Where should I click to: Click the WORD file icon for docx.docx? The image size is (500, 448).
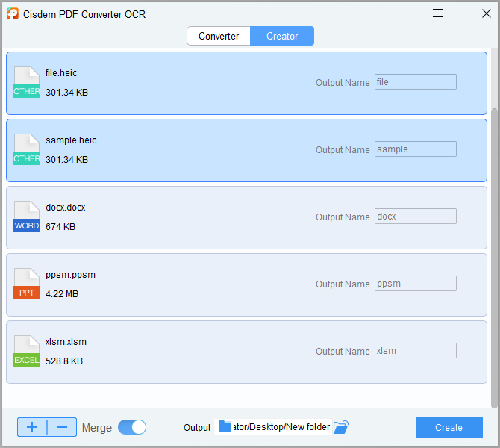(x=27, y=217)
